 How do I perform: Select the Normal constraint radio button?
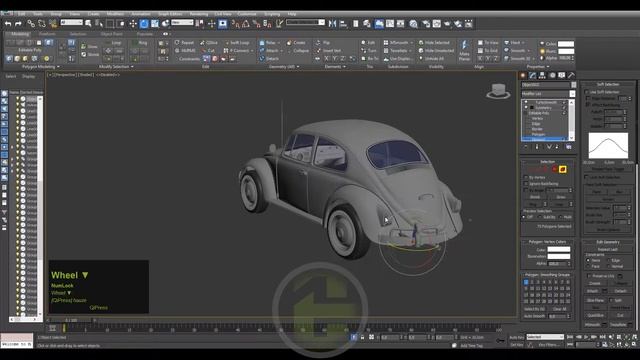(x=609, y=266)
